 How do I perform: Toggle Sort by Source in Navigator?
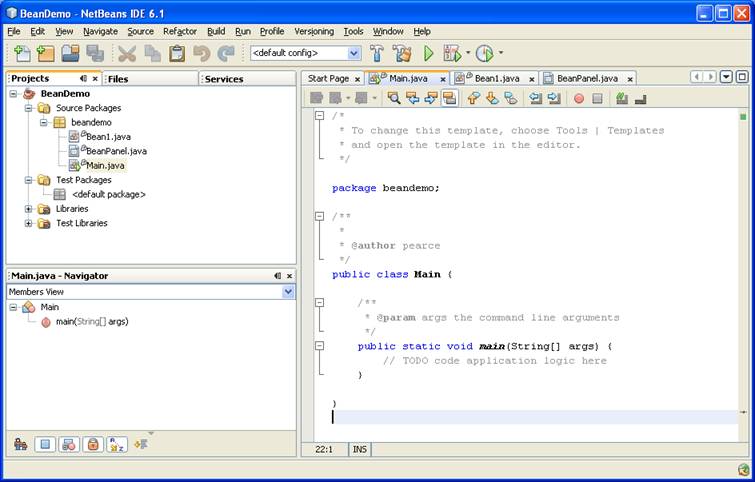pos(141,444)
